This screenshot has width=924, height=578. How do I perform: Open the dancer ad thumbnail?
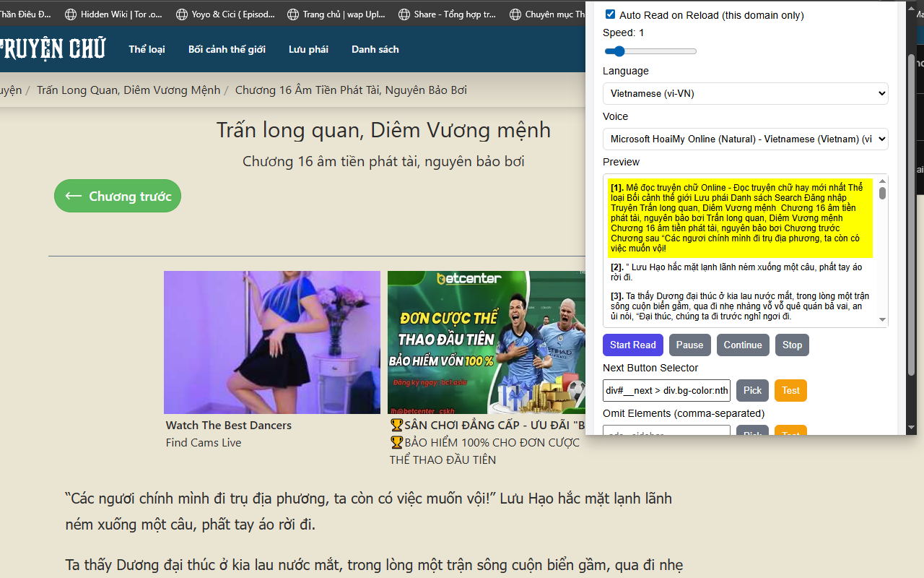pos(272,342)
